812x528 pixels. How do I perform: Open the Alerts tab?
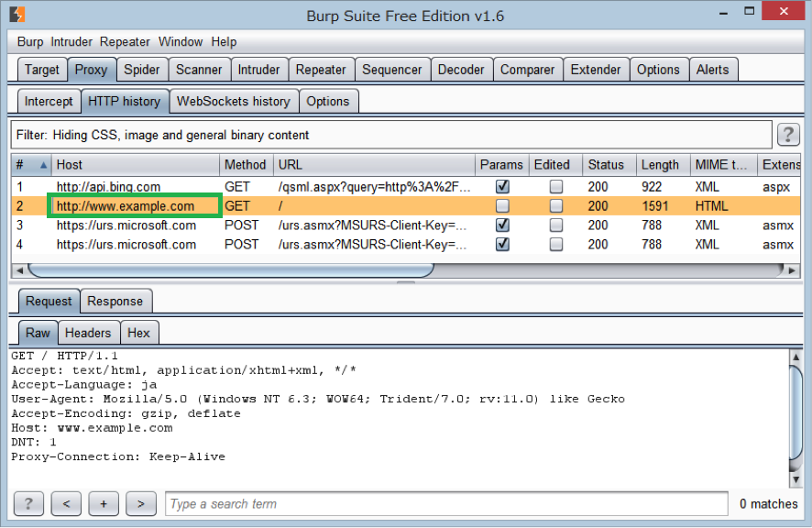tap(713, 70)
